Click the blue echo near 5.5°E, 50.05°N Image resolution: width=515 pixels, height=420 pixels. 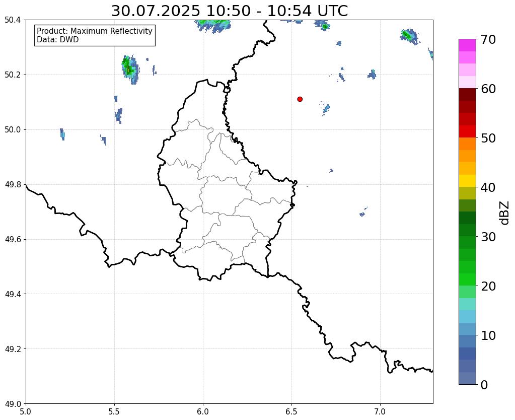pos(119,115)
